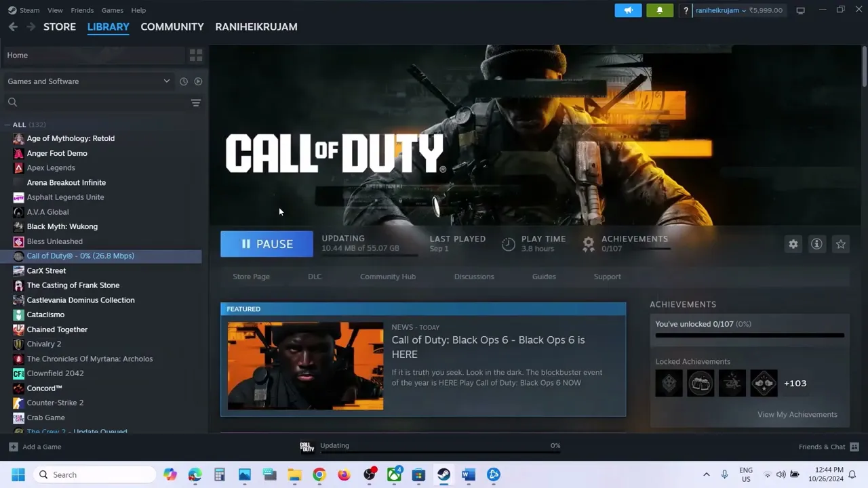Image resolution: width=868 pixels, height=488 pixels.
Task: Click the Home button in sidebar
Action: click(x=93, y=55)
